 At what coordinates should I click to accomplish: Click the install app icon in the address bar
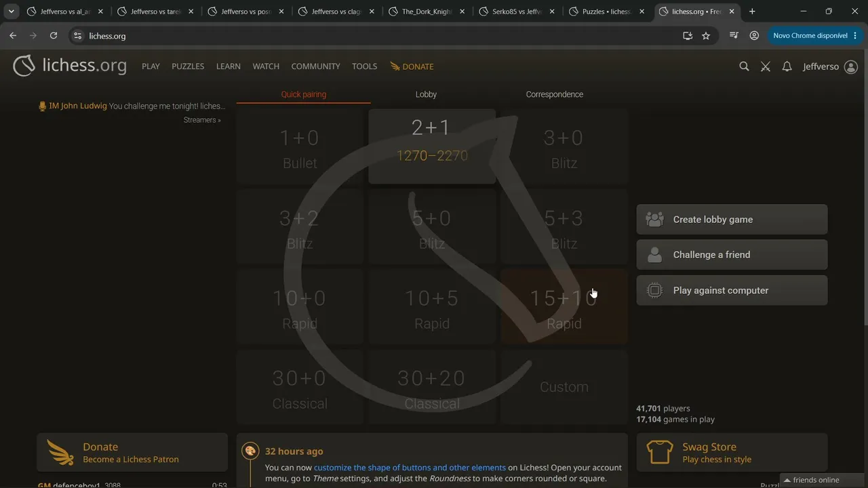[x=688, y=36]
